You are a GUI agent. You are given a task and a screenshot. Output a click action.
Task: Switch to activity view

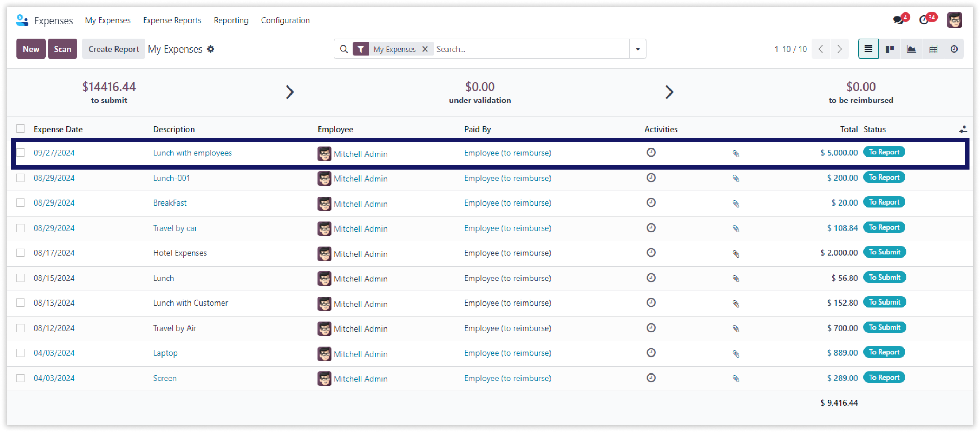(954, 49)
